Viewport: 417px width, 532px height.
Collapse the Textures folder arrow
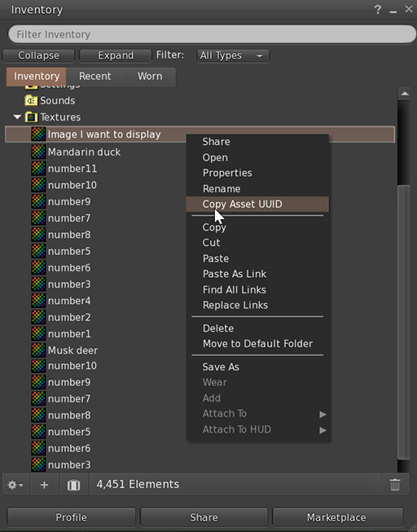tap(17, 117)
